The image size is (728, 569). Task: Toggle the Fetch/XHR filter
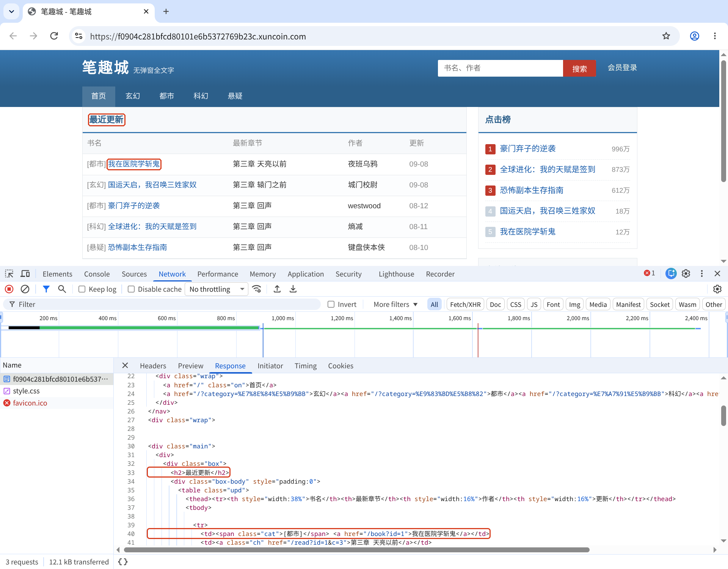coord(465,304)
